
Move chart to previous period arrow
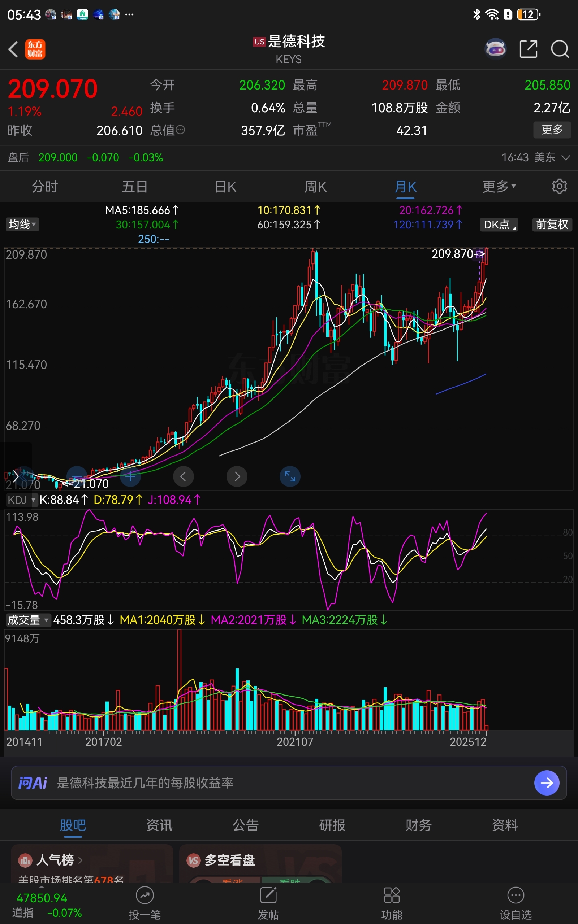(184, 476)
